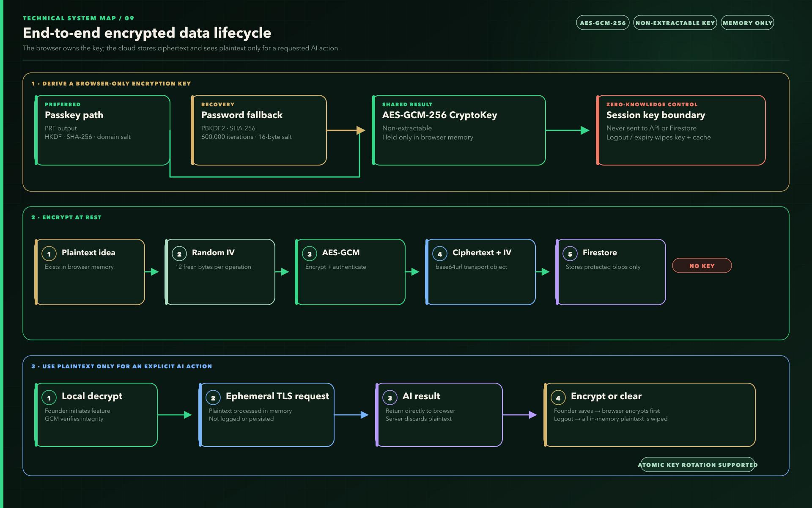The height and width of the screenshot is (508, 812).
Task: Click the MEMORY ONLY tag pill
Action: coord(747,23)
